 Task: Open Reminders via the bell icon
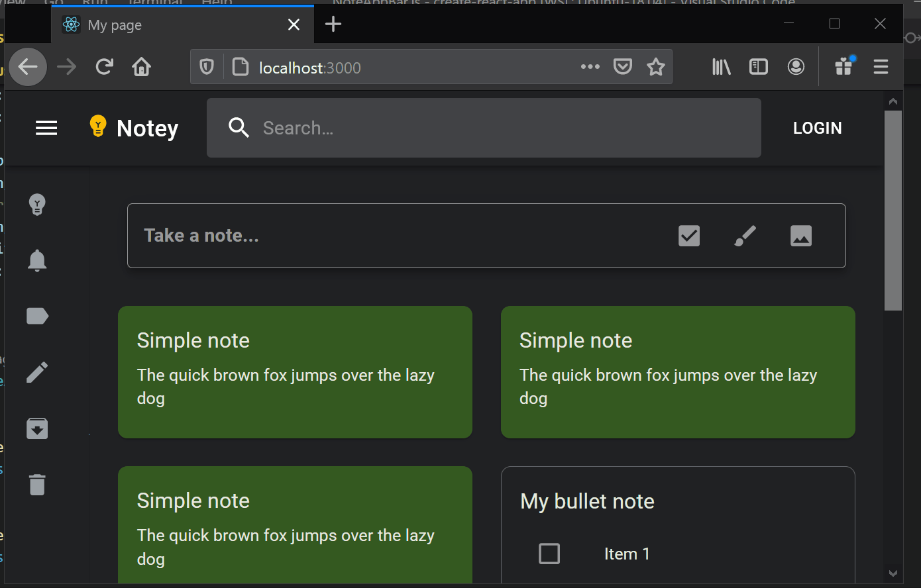(x=37, y=261)
